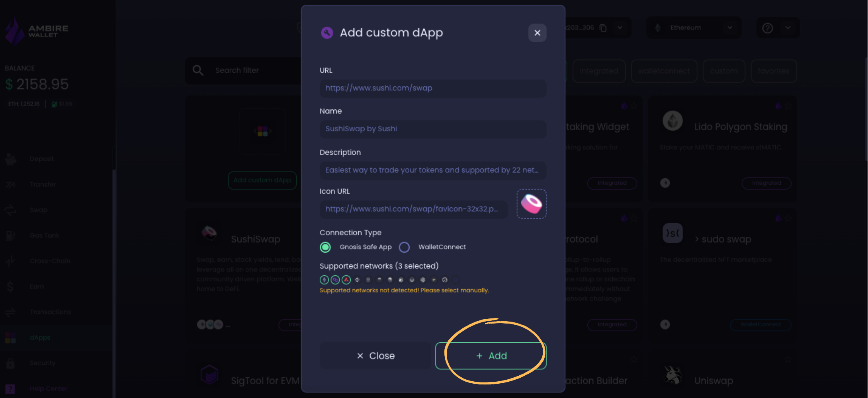Select Gnosis Safe App connection type
868x398 pixels.
pos(325,247)
